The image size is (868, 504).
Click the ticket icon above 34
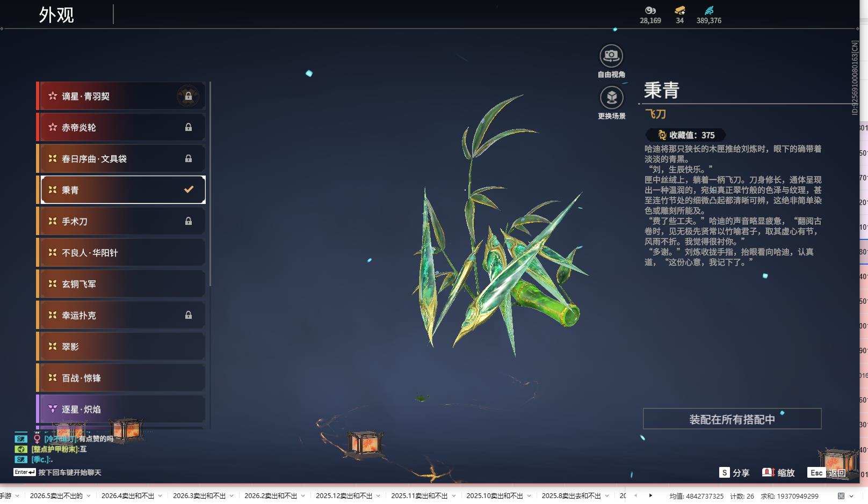[680, 10]
